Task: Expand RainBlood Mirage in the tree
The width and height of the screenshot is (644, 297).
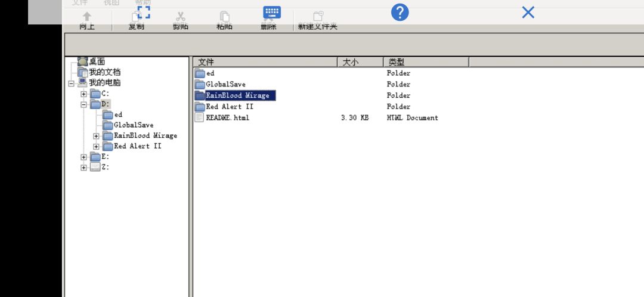Action: 96,136
